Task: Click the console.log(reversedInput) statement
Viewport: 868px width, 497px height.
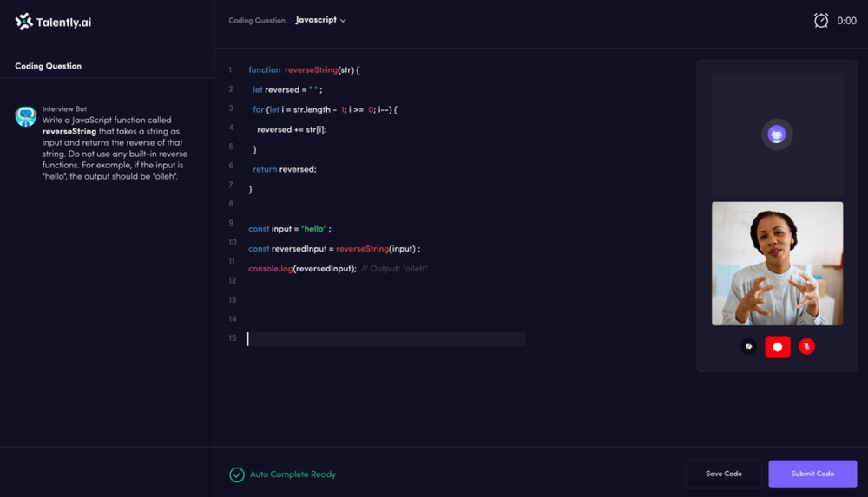Action: pyautogui.click(x=302, y=268)
